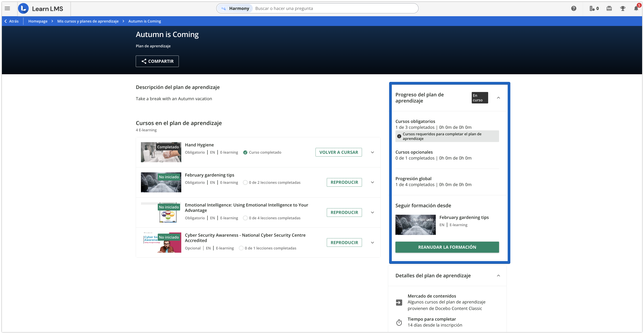Click the Compartir share button

[157, 61]
